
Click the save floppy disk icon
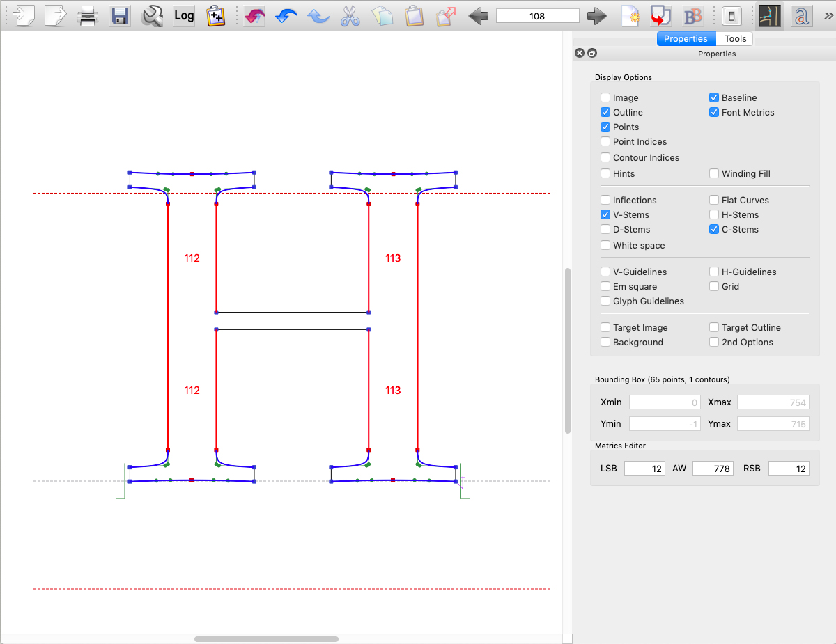[x=120, y=15]
